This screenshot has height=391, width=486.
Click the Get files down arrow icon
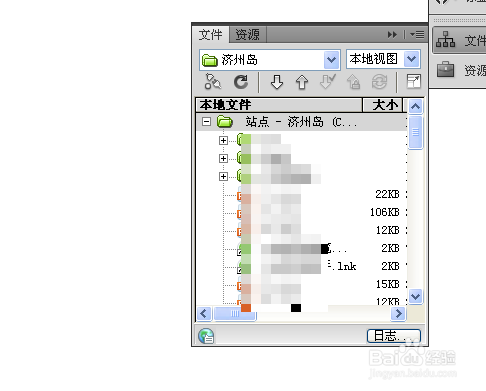[277, 82]
